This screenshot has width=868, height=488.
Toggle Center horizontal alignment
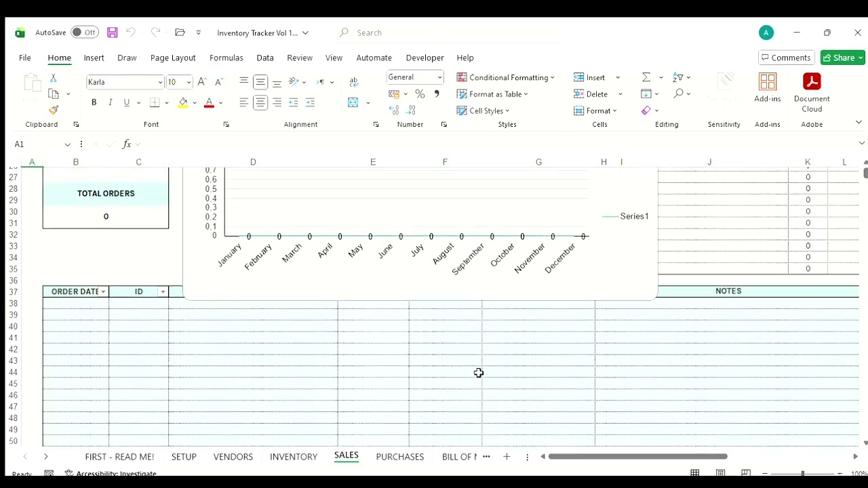coord(260,102)
